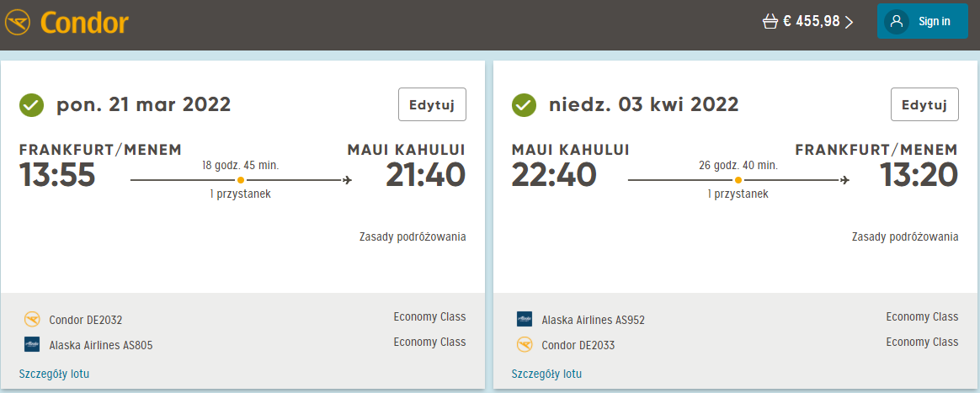Click the Sign in button
The height and width of the screenshot is (393, 980).
pyautogui.click(x=923, y=21)
